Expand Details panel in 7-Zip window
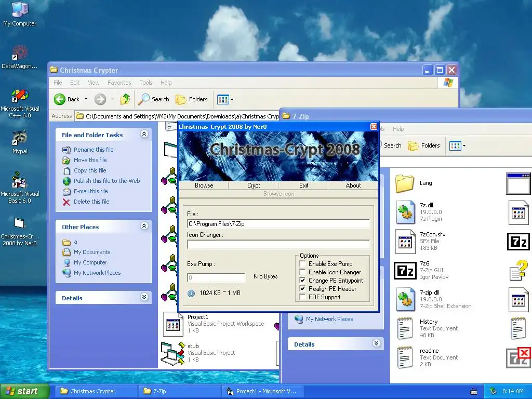 tap(376, 343)
